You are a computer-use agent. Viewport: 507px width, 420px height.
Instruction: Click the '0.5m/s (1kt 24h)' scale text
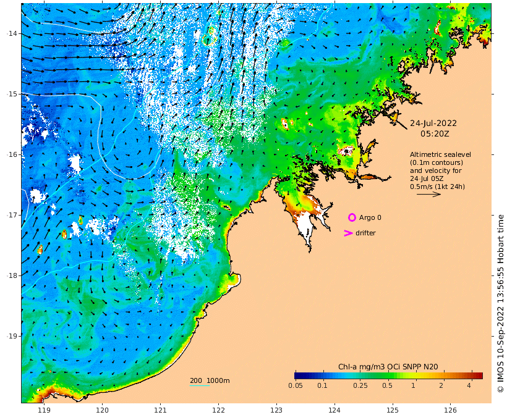click(437, 187)
